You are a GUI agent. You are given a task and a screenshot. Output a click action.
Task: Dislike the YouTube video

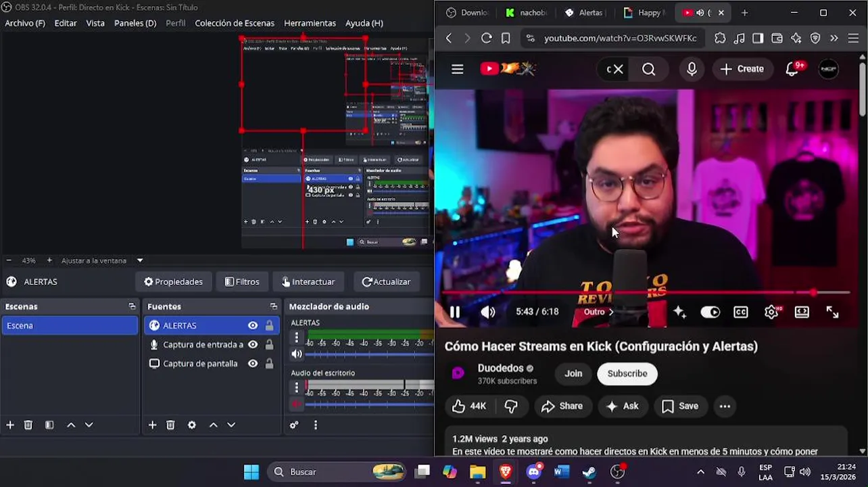tap(511, 406)
